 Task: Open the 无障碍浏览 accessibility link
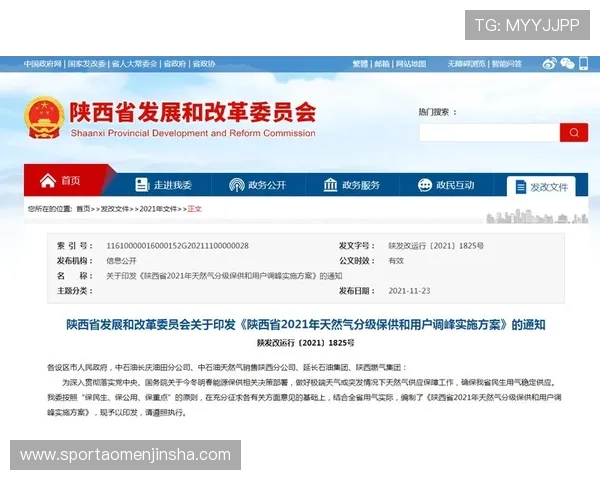(x=466, y=64)
